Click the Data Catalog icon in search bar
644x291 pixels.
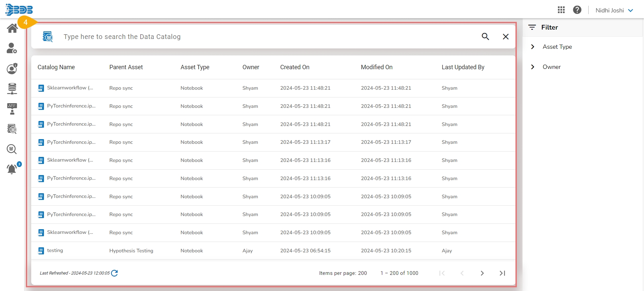[48, 37]
